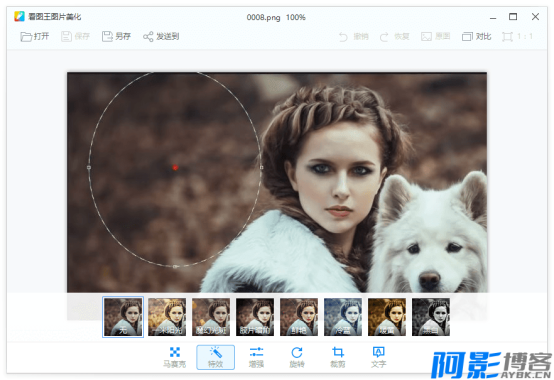554x380 pixels.
Task: Apply the 冷蓝 cool blue filter
Action: 343,317
